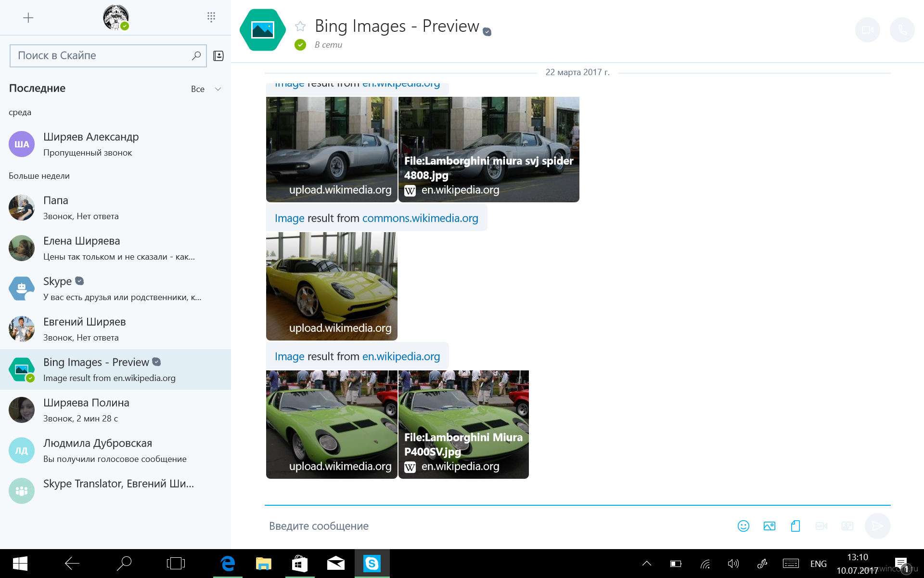Open Windows taskbar search
The height and width of the screenshot is (578, 924).
[x=124, y=564]
